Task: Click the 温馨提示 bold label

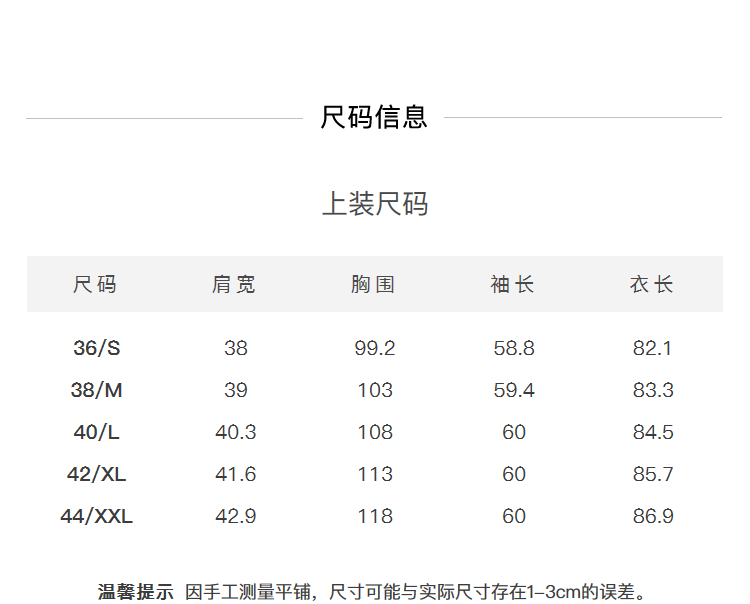Action: 135,592
